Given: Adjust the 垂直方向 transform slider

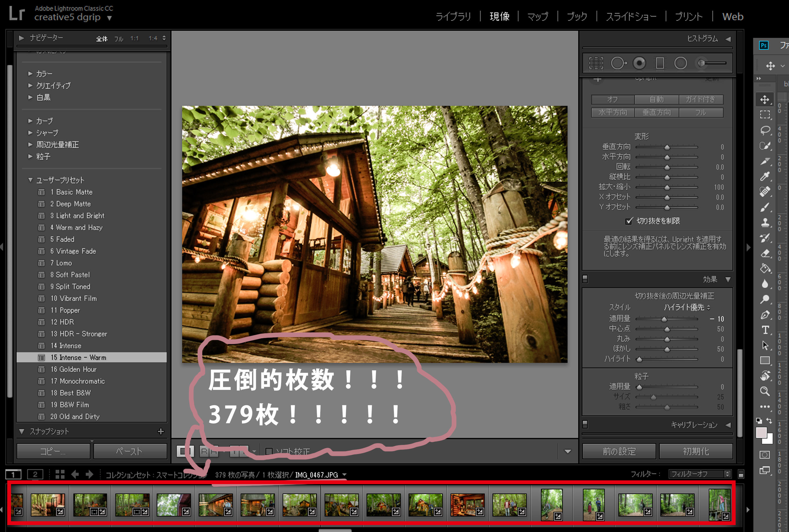Looking at the screenshot, I should [667, 147].
